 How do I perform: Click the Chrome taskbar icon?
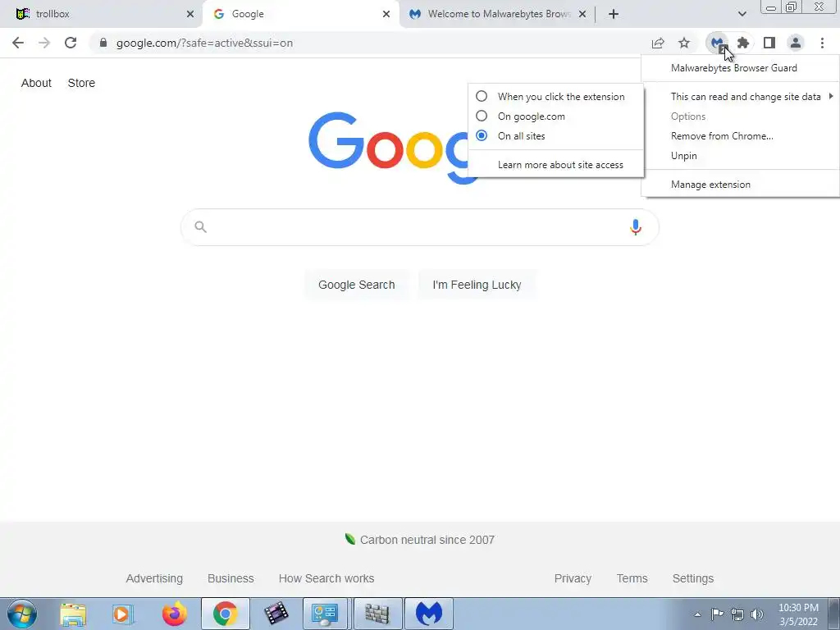click(225, 614)
